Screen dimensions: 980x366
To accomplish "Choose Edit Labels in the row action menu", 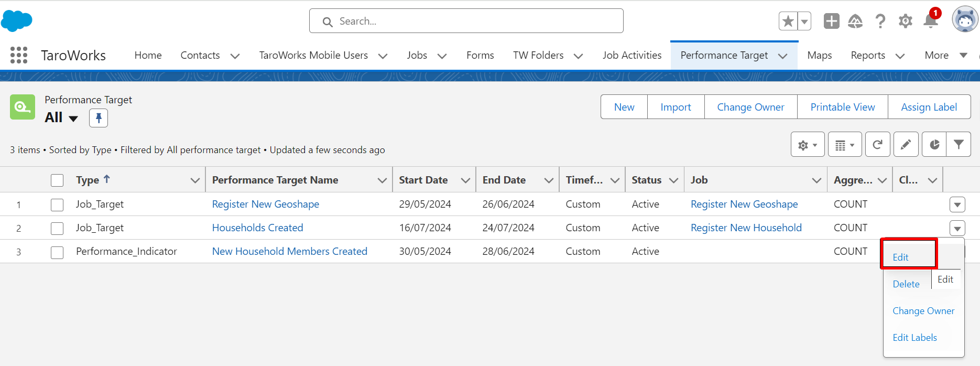I will point(914,337).
